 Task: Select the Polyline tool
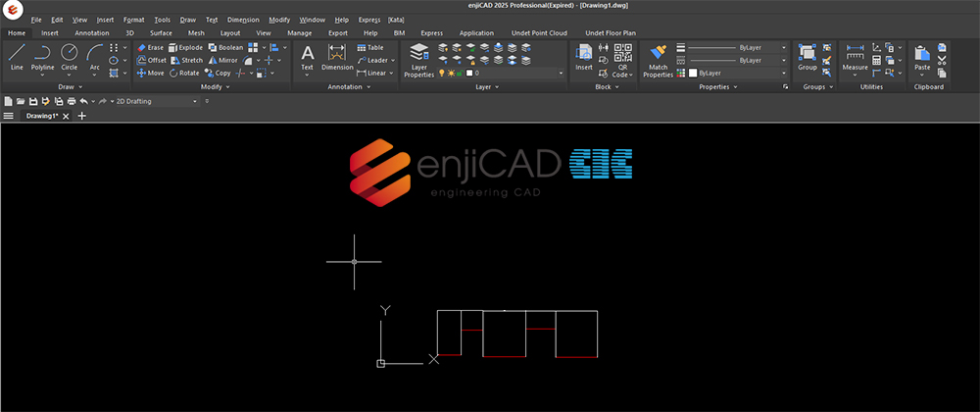[42, 57]
